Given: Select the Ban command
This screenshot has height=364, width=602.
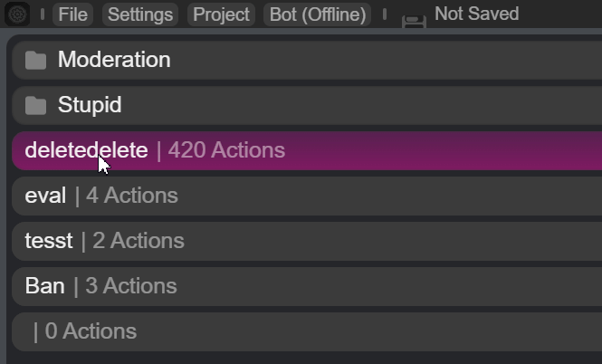Looking at the screenshot, I should [307, 286].
